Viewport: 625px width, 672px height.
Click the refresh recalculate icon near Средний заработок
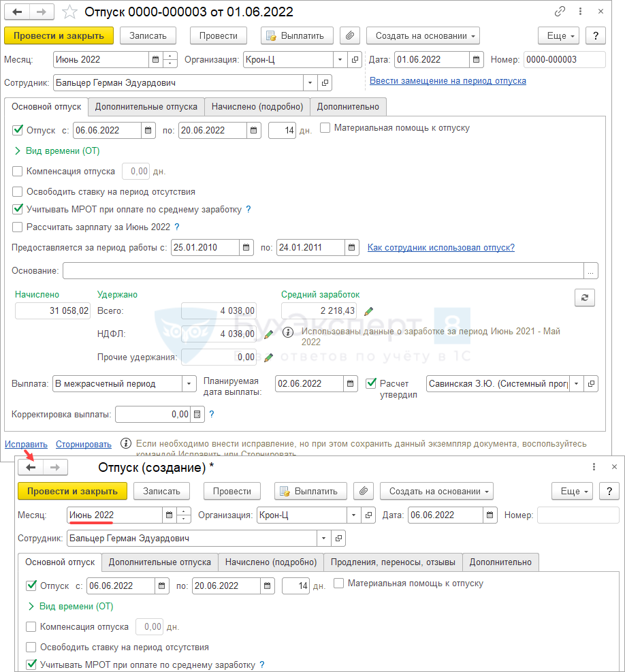click(583, 298)
